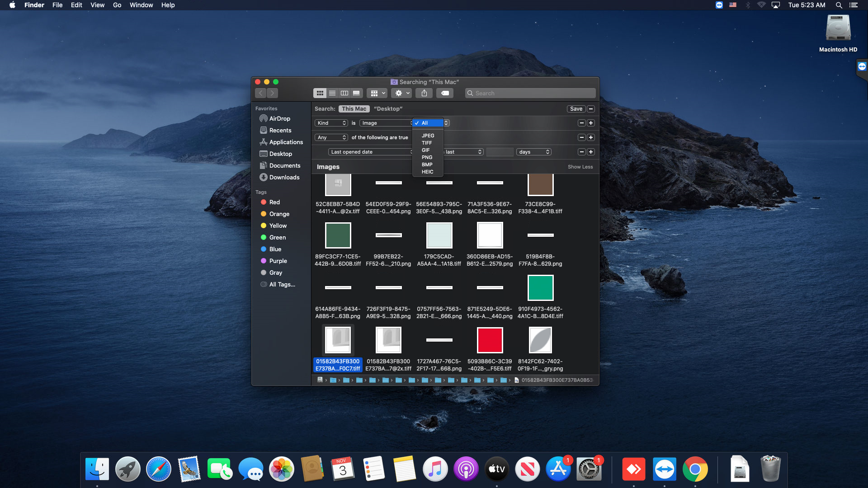Select the Red tag in sidebar

[x=274, y=202]
